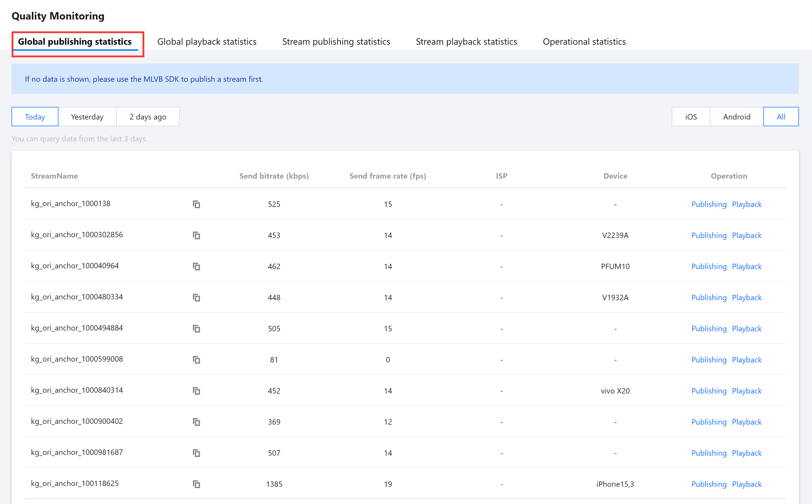Viewport: 812px width, 504px height.
Task: Copy stream name kg_ori_anchor_1000302856
Action: click(196, 235)
